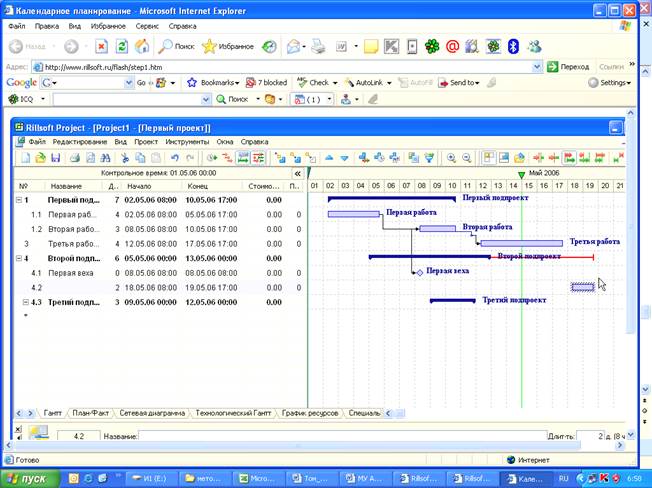Collapse the Второй подпроект row 4
This screenshot has width=652, height=488.
(x=19, y=258)
